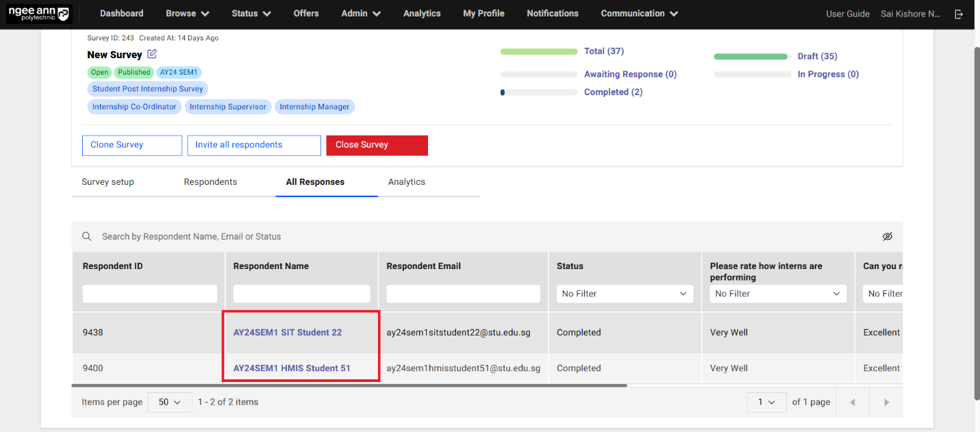This screenshot has width=980, height=432.
Task: Switch to the Analytics tab below survey
Action: (x=406, y=182)
